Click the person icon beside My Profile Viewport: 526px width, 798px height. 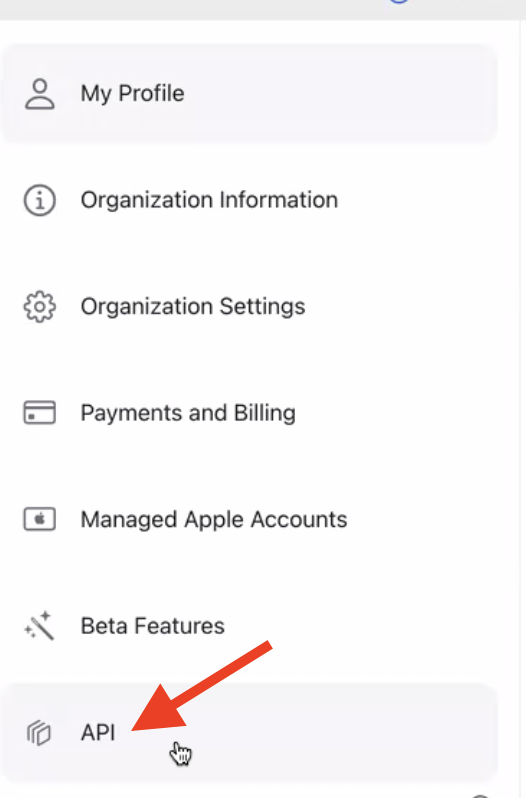[40, 94]
